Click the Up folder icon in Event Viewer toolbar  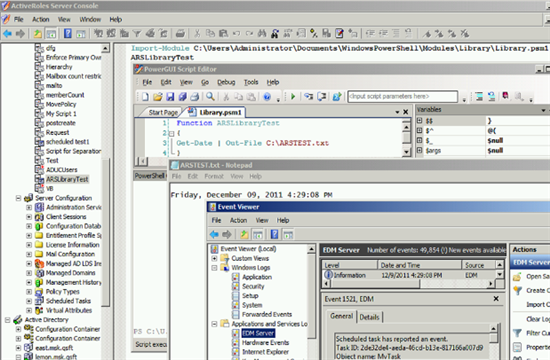[244, 234]
